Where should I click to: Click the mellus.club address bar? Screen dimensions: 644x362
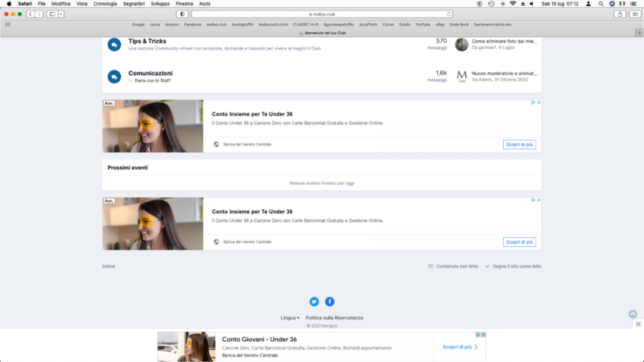[x=322, y=14]
